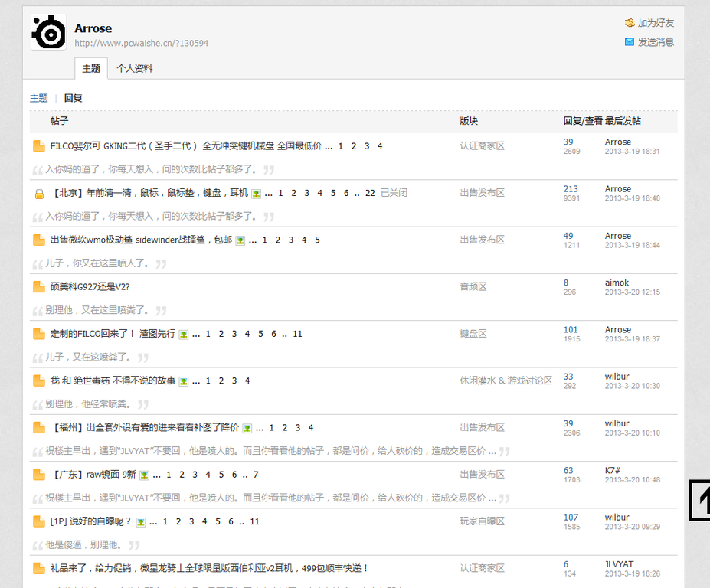The height and width of the screenshot is (588, 710).
Task: Open the Arrose avatar image
Action: click(x=48, y=31)
